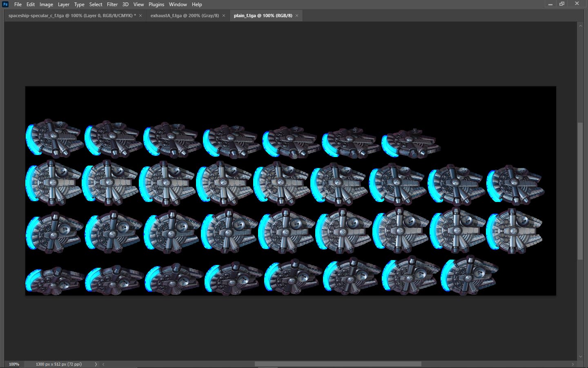The width and height of the screenshot is (588, 368).
Task: Switch to the exhaustA_f.tga tab
Action: click(x=185, y=16)
